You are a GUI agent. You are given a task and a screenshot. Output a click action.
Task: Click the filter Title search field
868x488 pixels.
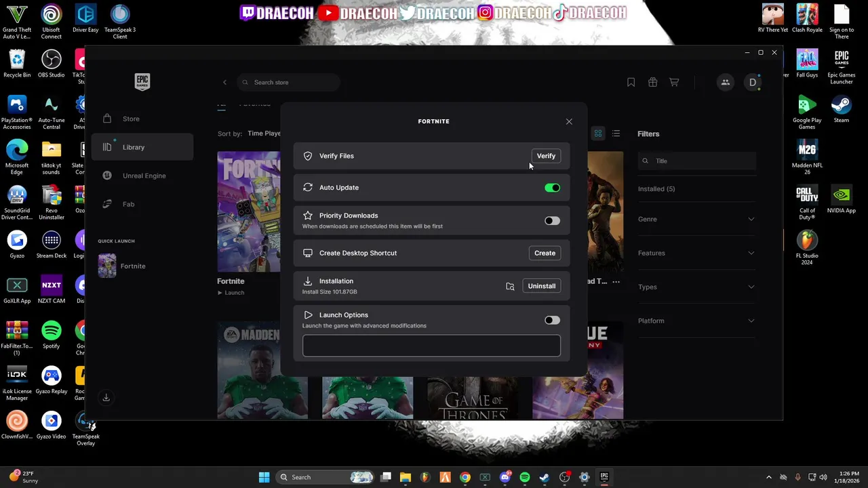click(x=697, y=161)
